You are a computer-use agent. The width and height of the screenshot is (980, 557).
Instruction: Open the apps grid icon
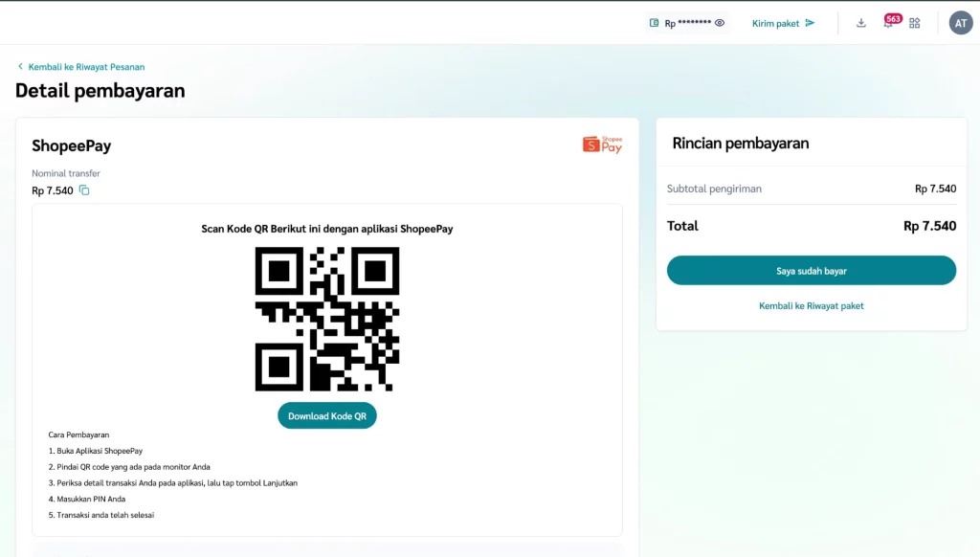(915, 23)
